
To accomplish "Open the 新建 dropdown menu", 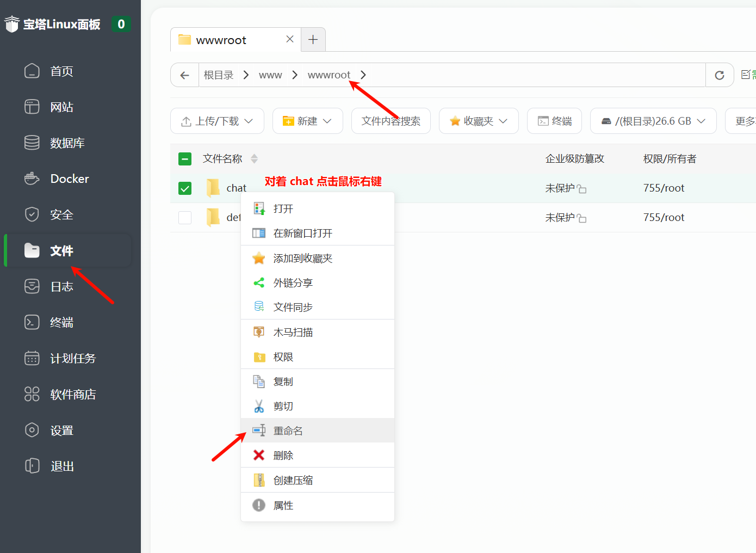I will coord(307,121).
